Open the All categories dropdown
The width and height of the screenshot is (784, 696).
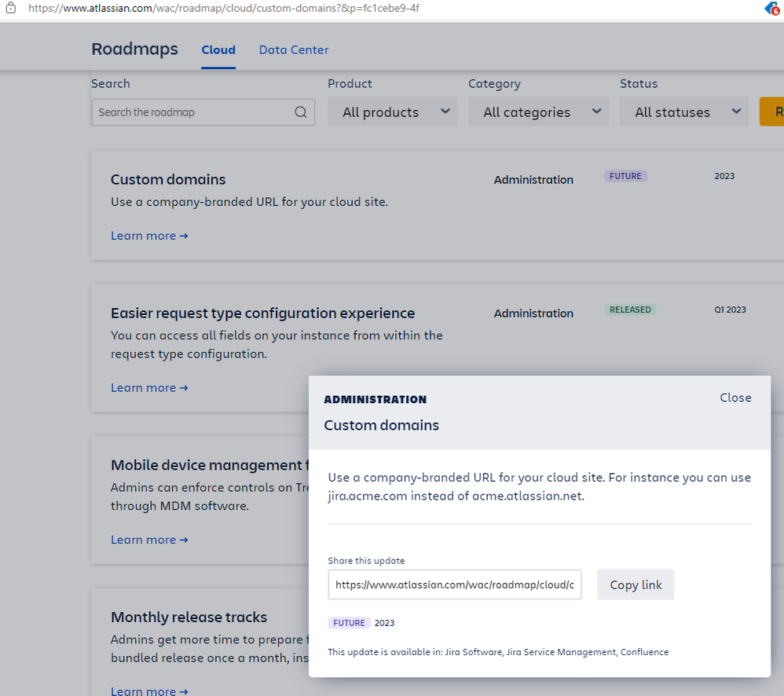click(538, 112)
